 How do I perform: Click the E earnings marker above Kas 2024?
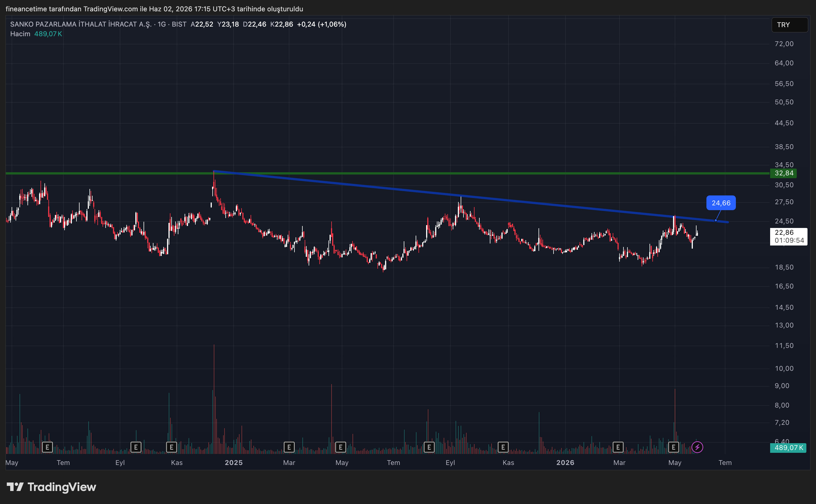[x=172, y=447]
